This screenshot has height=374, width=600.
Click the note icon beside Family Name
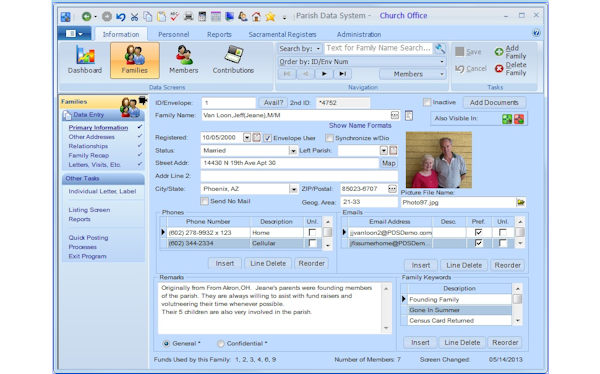(409, 115)
